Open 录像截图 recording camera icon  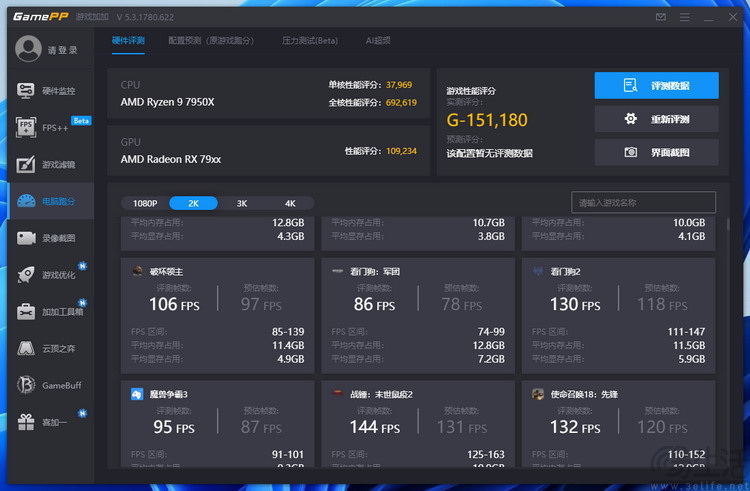coord(26,238)
